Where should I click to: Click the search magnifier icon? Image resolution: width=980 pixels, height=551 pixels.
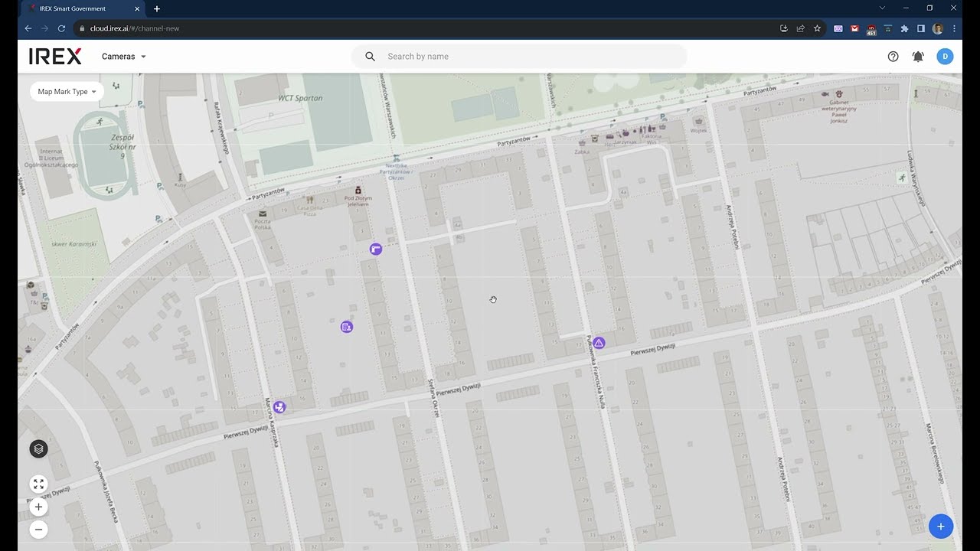point(371,57)
